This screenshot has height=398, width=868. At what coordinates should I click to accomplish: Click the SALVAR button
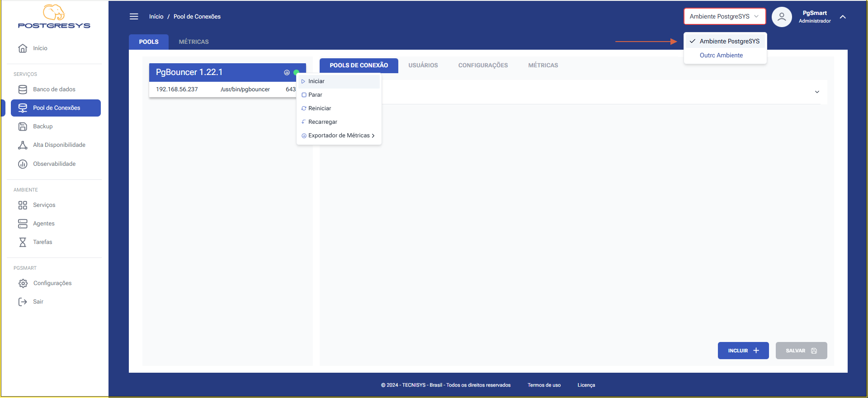(x=801, y=351)
